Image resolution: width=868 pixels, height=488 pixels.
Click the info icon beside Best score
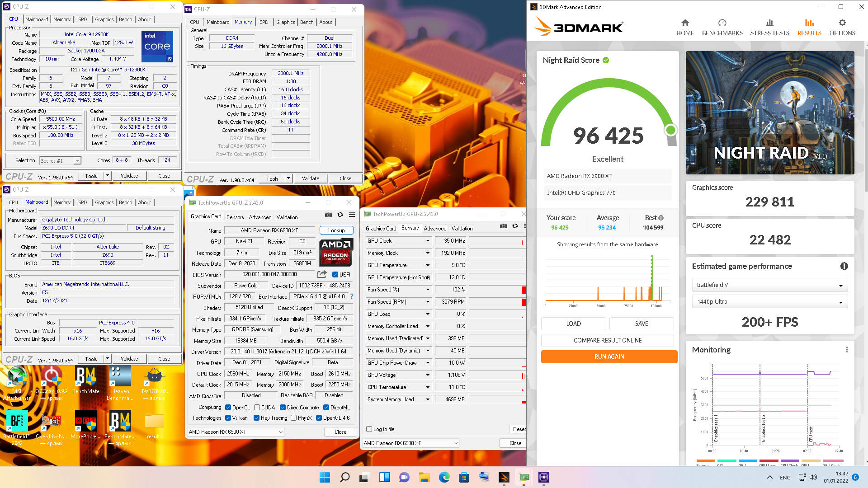tap(661, 218)
